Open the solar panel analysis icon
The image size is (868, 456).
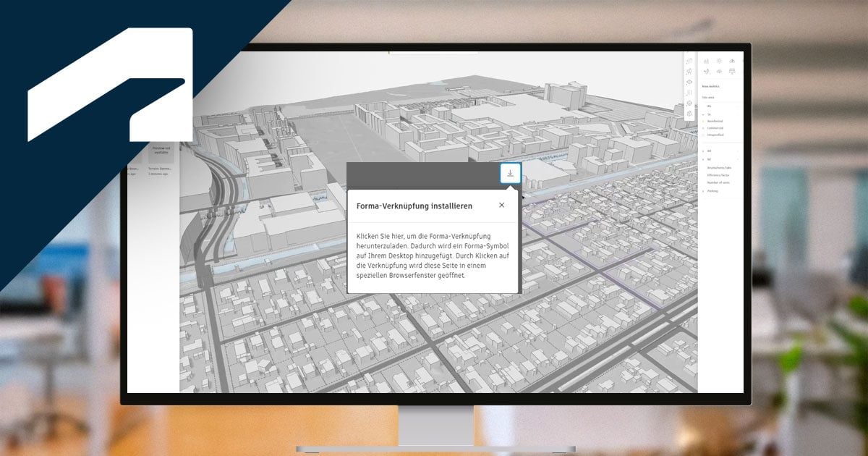(732, 71)
